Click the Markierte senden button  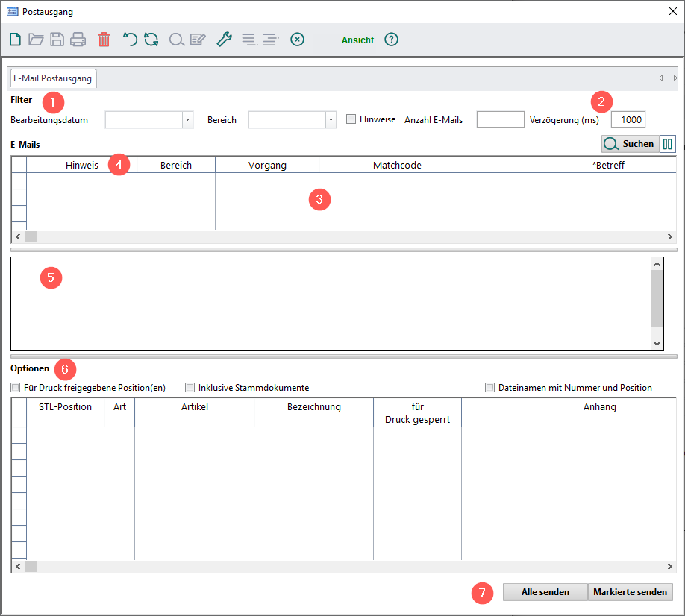pos(631,592)
